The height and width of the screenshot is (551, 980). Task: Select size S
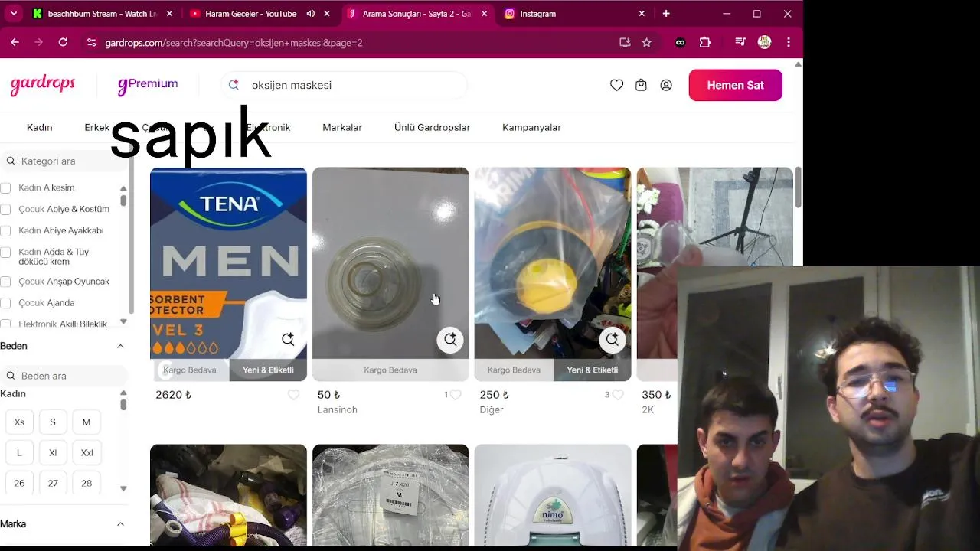tap(53, 422)
